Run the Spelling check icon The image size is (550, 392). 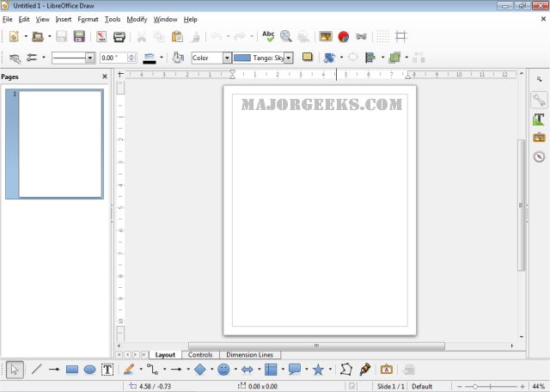pos(268,36)
